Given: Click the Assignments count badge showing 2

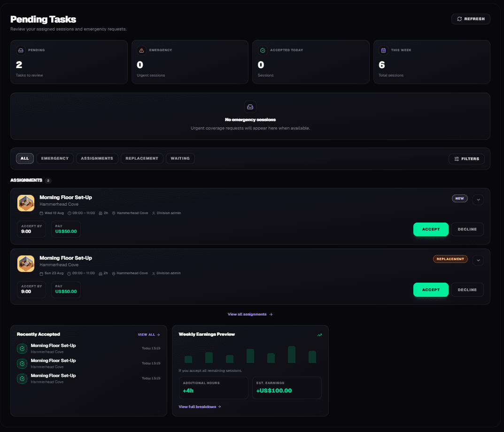Looking at the screenshot, I should point(48,181).
